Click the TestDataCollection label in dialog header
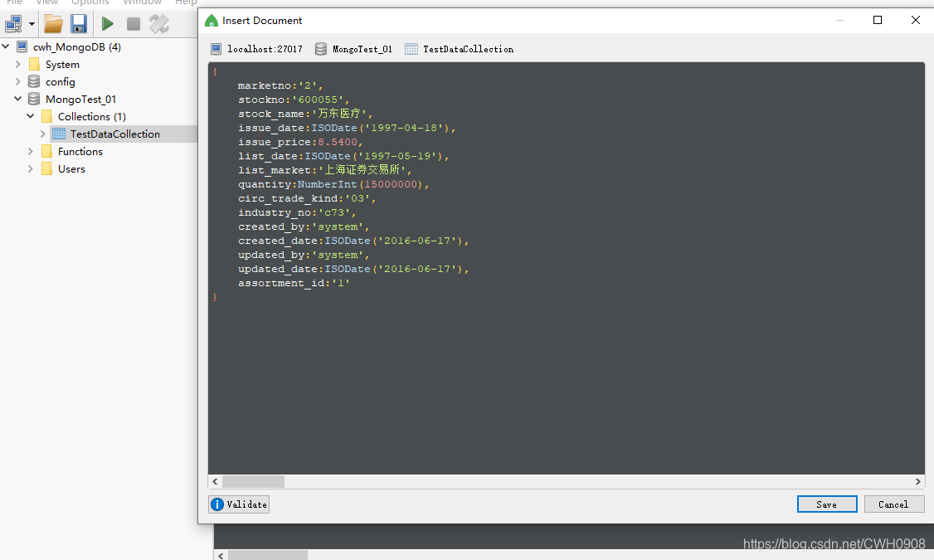Viewport: 934px width, 560px height. tap(468, 49)
